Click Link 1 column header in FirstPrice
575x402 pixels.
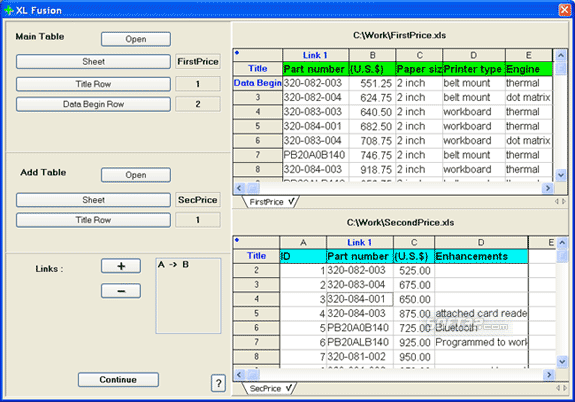[315, 55]
